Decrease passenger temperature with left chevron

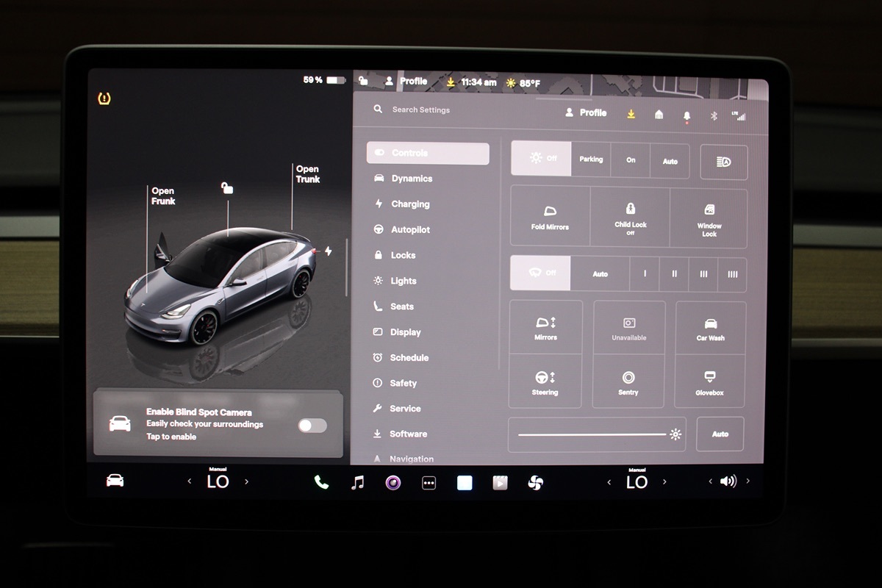coord(609,482)
